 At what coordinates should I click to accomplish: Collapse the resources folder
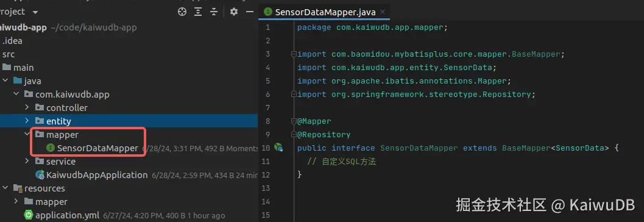pos(5,188)
